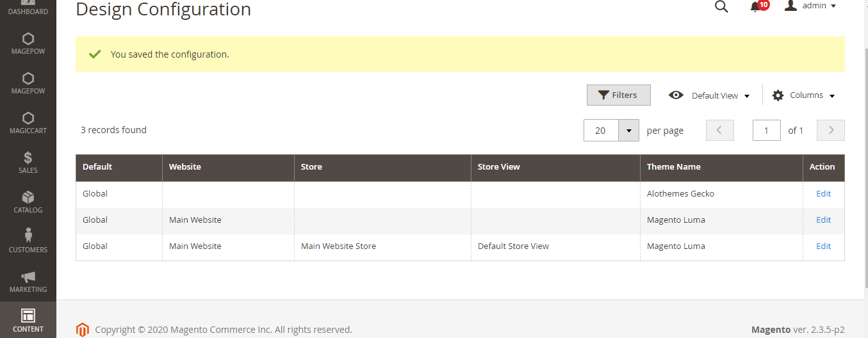Click the Magento logo in footer

click(82, 330)
